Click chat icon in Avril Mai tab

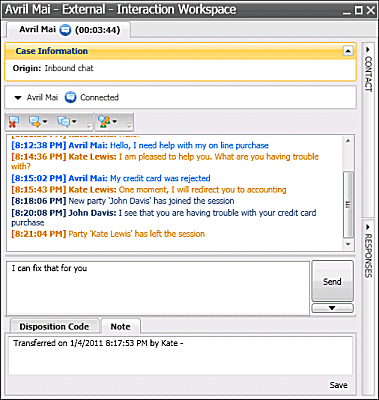tap(66, 30)
